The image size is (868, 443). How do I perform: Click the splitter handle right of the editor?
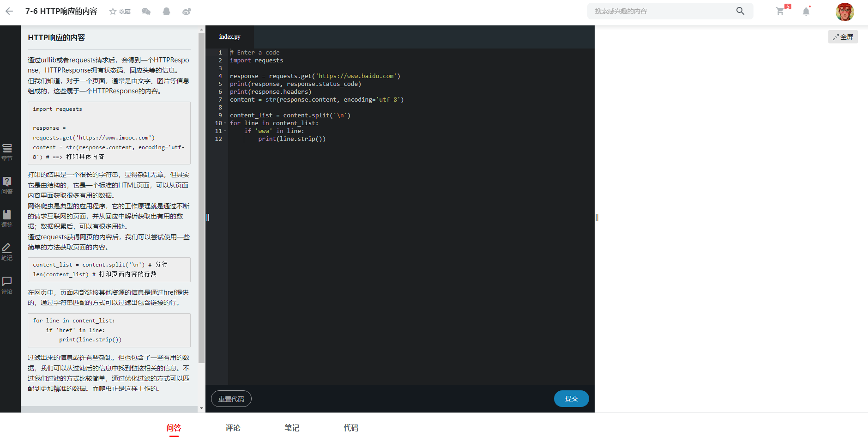point(597,217)
